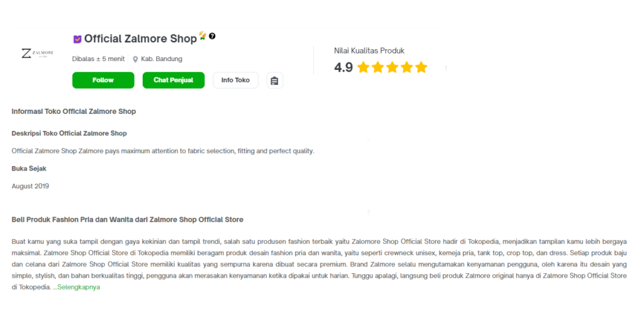The width and height of the screenshot is (644, 323).
Task: Open the question mark help icon
Action: (212, 36)
